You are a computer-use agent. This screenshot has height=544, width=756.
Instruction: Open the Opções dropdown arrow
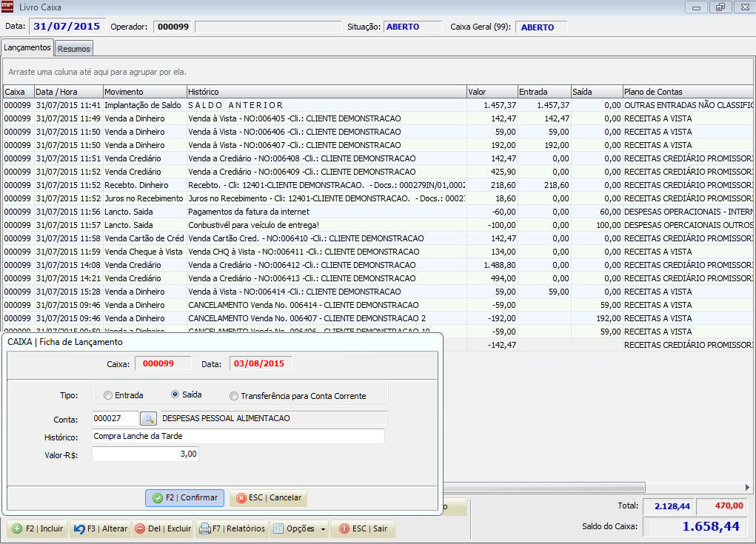[323, 529]
